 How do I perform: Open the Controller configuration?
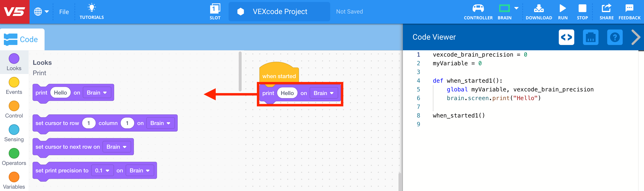pos(478,11)
